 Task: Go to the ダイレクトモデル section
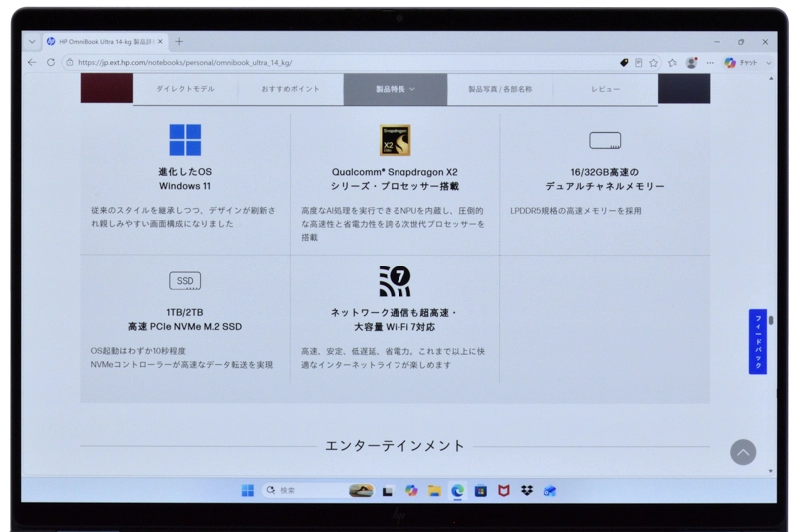click(x=185, y=89)
